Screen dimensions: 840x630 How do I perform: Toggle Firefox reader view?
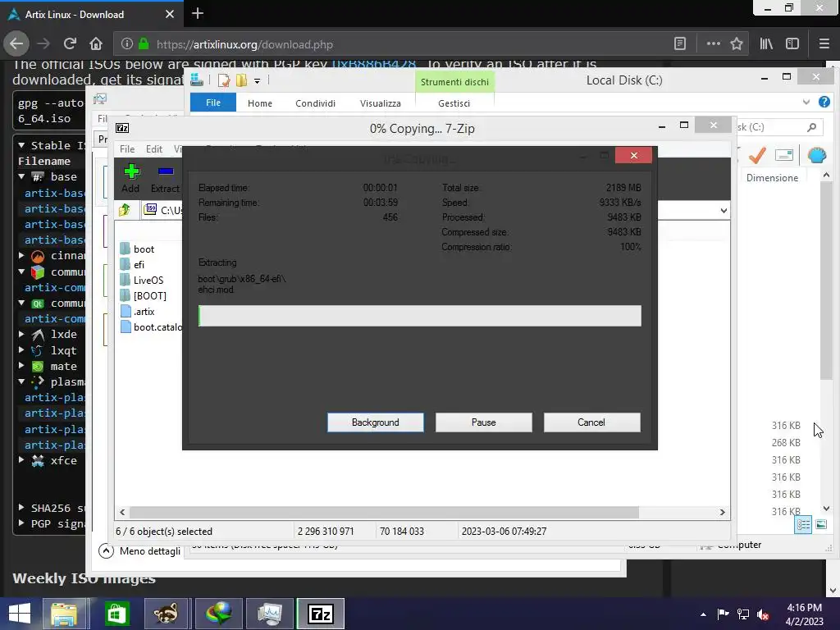click(x=680, y=44)
